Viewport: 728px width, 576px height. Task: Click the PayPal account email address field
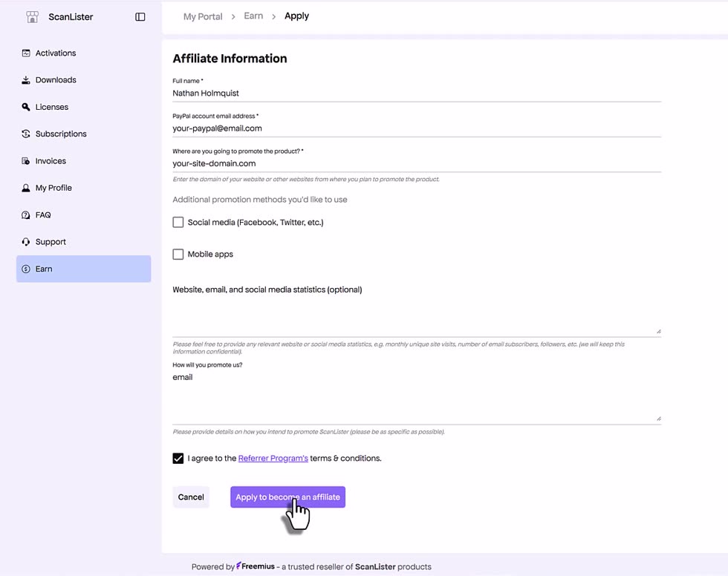click(417, 128)
